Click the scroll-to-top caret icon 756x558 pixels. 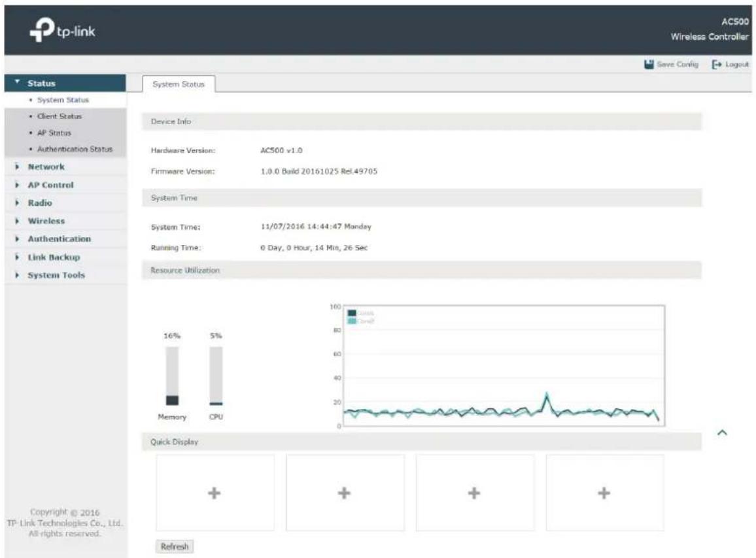(722, 433)
